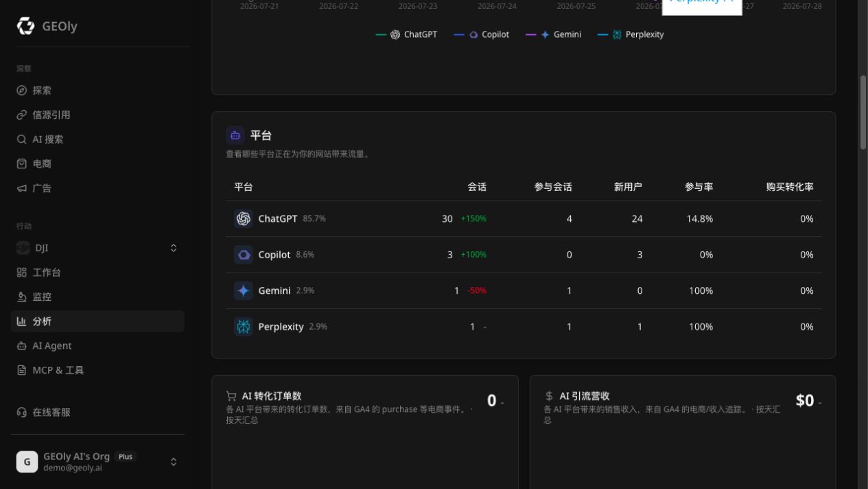The image size is (868, 489).
Task: Click ChatGPT 14.8% engagement rate cell
Action: (x=700, y=218)
